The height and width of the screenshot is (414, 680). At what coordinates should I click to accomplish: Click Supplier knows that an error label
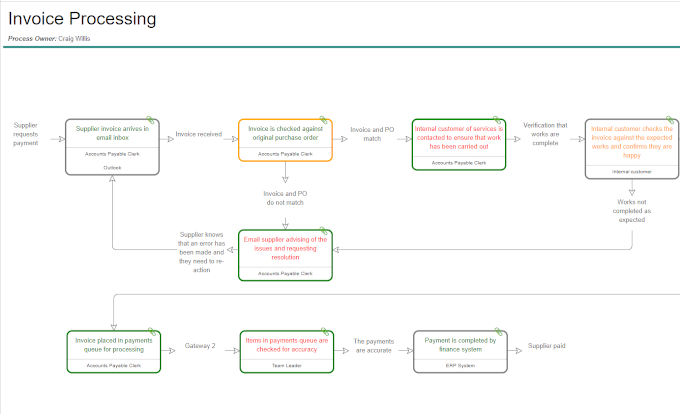pyautogui.click(x=201, y=252)
